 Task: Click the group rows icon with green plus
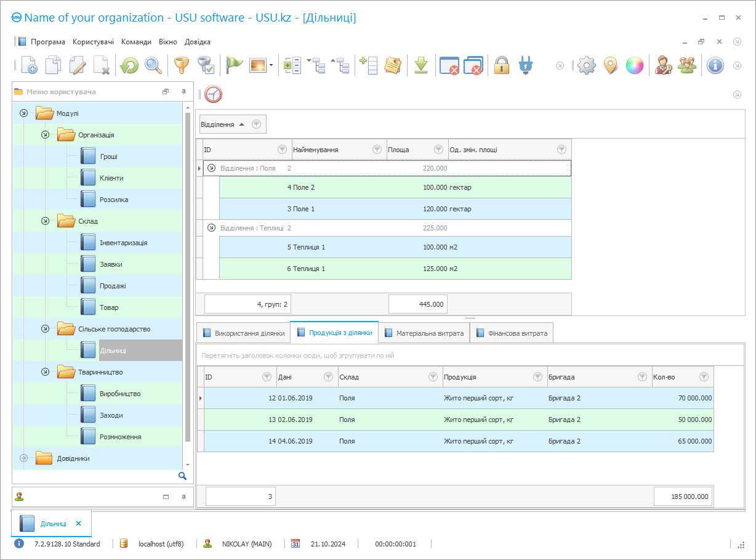[x=292, y=65]
